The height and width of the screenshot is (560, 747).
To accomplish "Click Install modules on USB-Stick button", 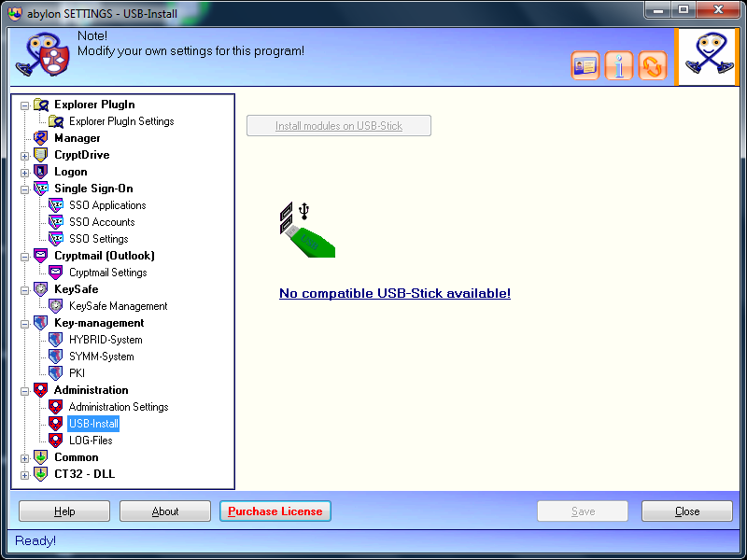I will tap(339, 126).
